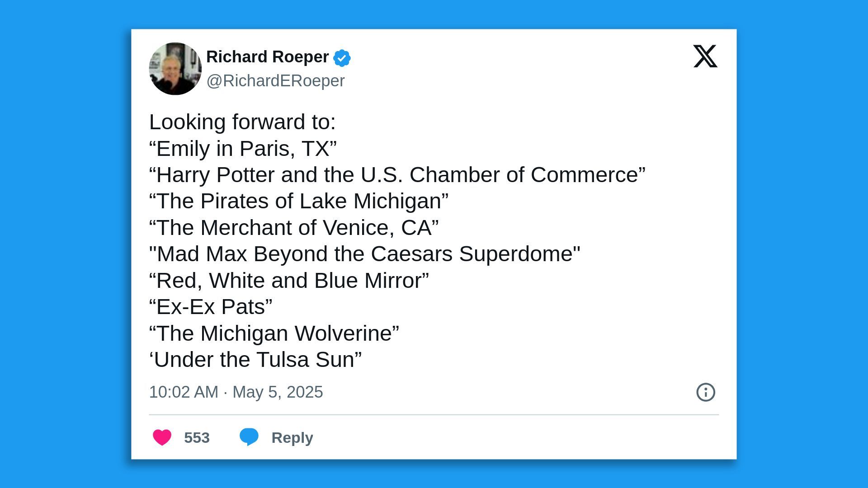Click the line mentioning Harry Potter
868x488 pixels.
click(398, 174)
